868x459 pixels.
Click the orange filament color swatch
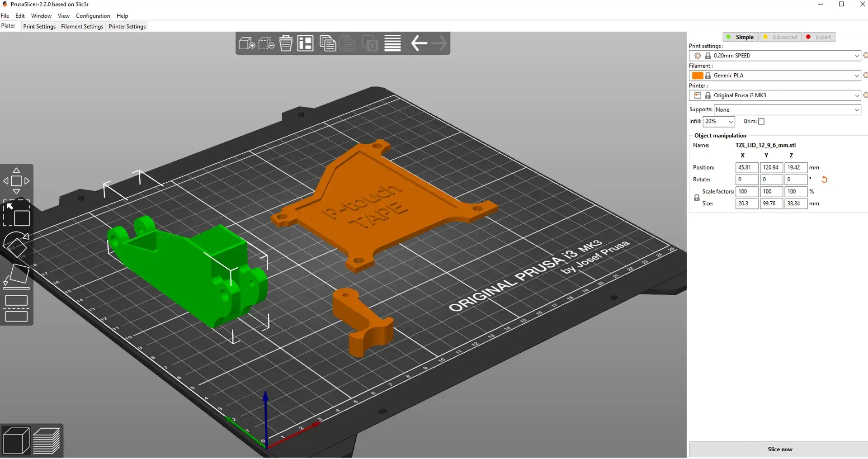[x=698, y=76]
